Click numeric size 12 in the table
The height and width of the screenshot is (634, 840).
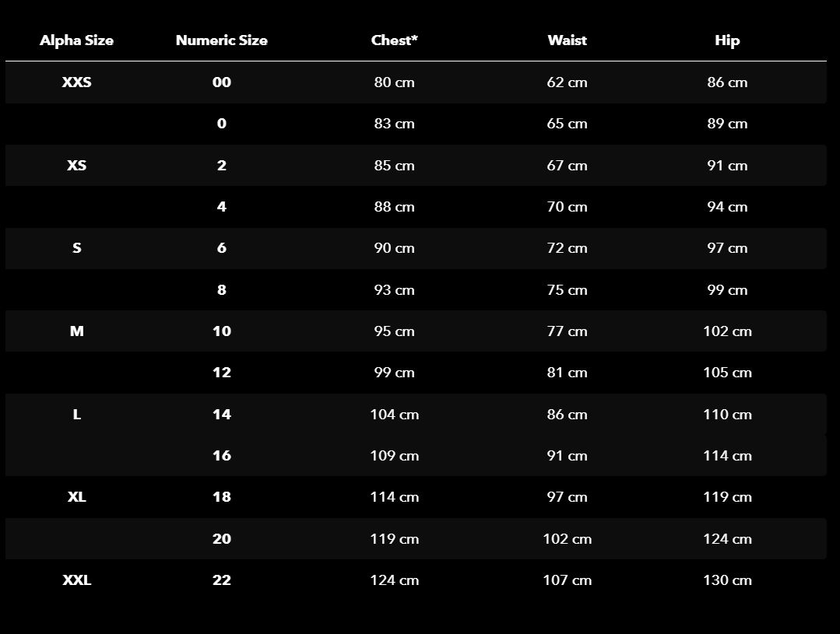(221, 372)
